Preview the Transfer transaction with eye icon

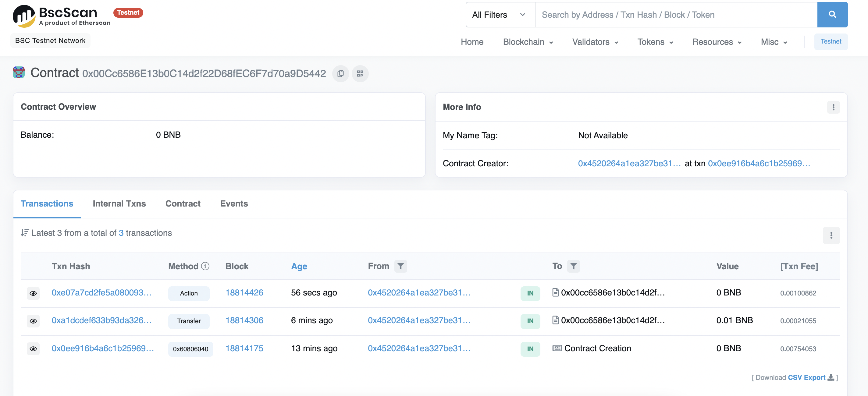pyautogui.click(x=33, y=321)
